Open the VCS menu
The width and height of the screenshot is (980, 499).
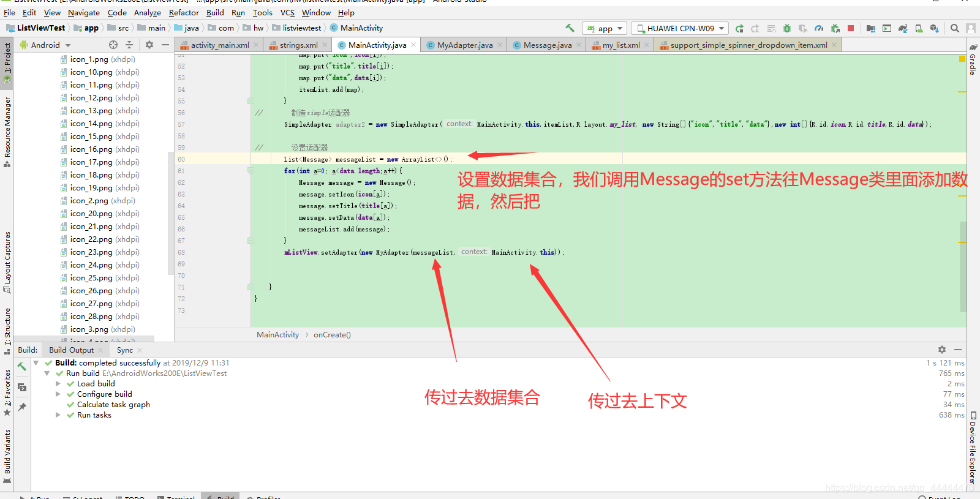point(287,12)
